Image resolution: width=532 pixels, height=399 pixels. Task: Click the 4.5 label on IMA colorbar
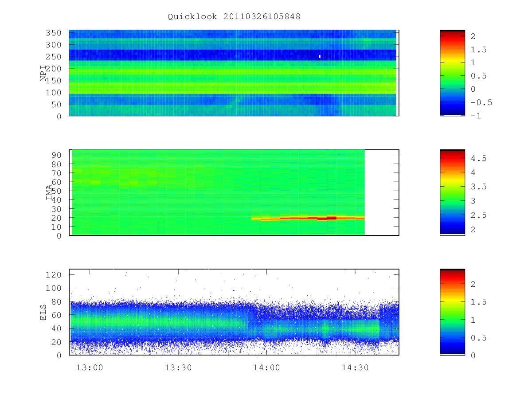point(478,158)
